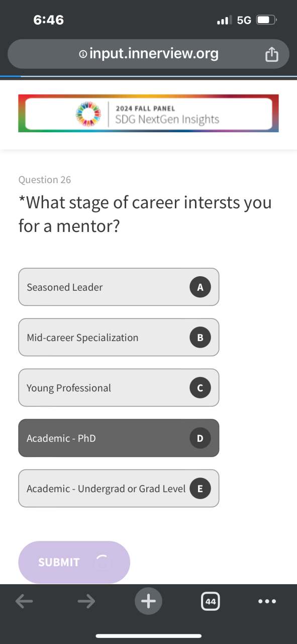Click the letter E badge
This screenshot has height=644, width=297.
tap(200, 489)
